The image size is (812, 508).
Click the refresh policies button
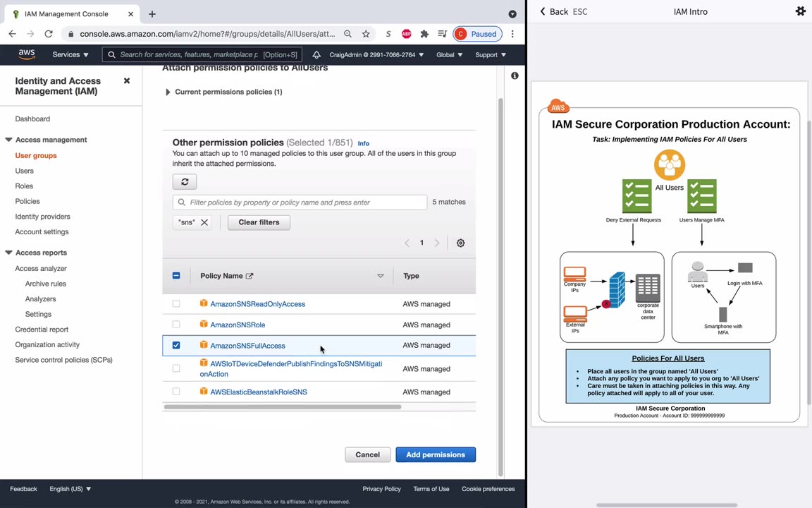185,182
